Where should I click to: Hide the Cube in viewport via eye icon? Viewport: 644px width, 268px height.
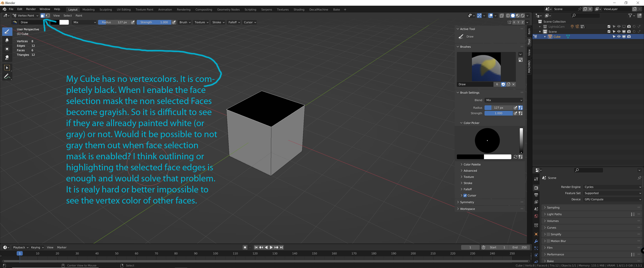point(619,37)
